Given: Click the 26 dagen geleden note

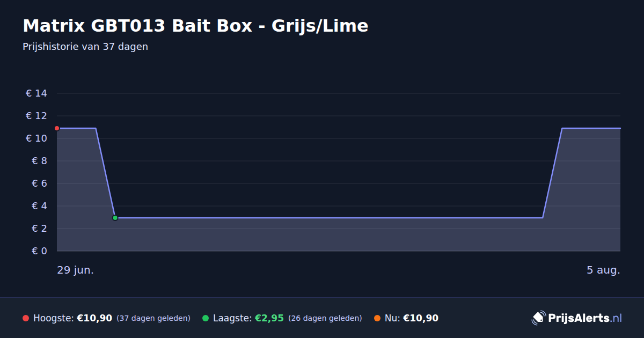Looking at the screenshot, I should click(325, 318).
